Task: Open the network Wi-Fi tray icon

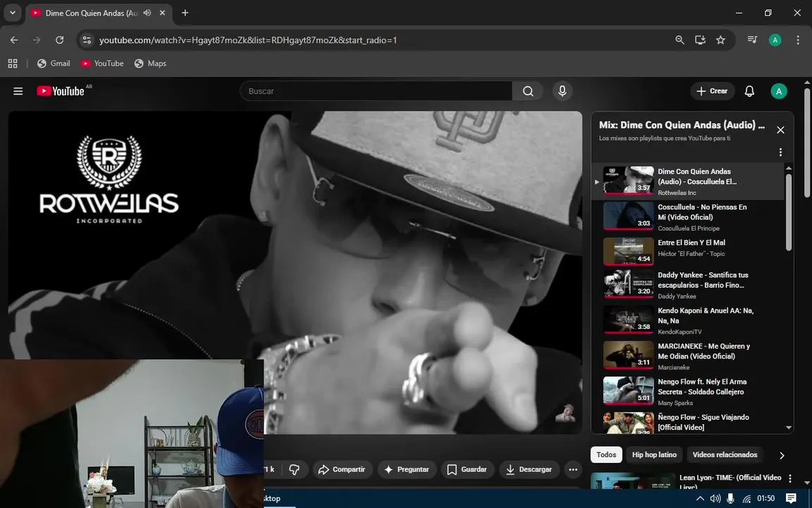Action: tap(746, 499)
